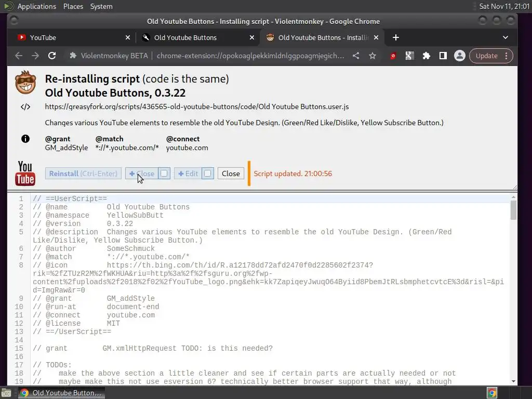The height and width of the screenshot is (399, 532).
Task: Open the Google Translate extension icon
Action: coord(409,56)
